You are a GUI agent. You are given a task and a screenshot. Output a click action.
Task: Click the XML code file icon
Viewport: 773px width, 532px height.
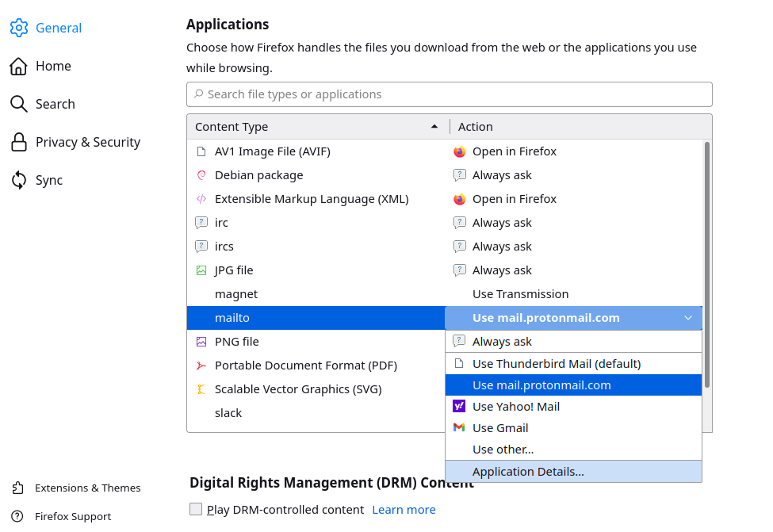[x=201, y=199]
